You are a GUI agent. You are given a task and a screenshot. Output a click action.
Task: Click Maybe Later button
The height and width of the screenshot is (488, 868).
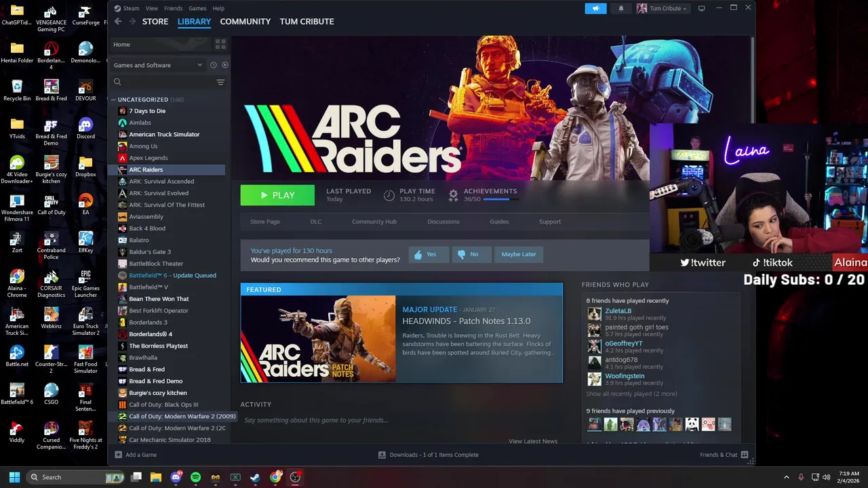tap(519, 254)
